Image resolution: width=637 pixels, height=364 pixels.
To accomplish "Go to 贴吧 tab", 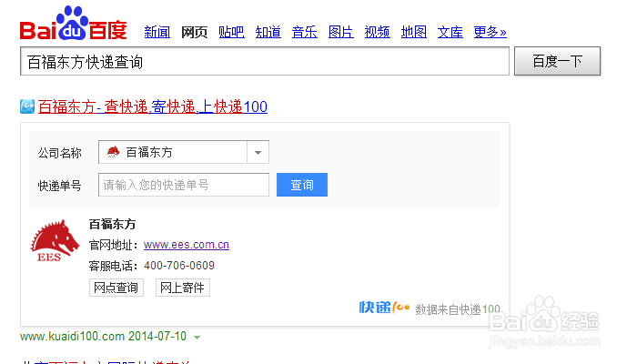I will coord(231,32).
